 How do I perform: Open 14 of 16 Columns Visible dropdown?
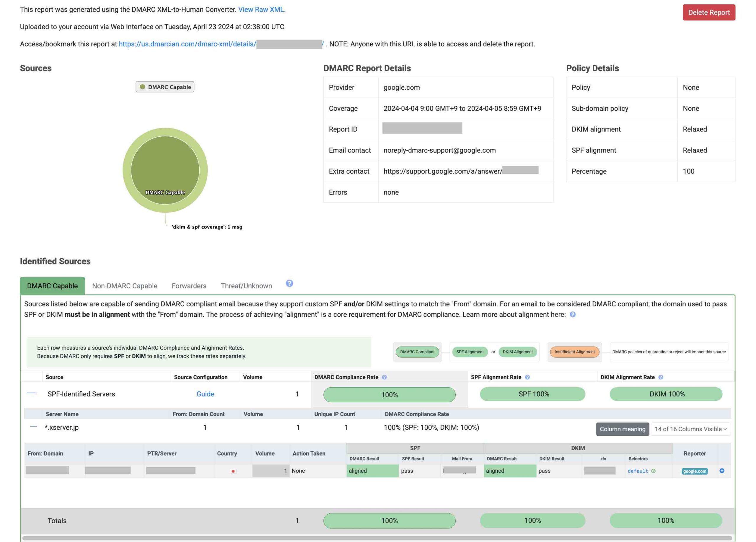pos(690,429)
